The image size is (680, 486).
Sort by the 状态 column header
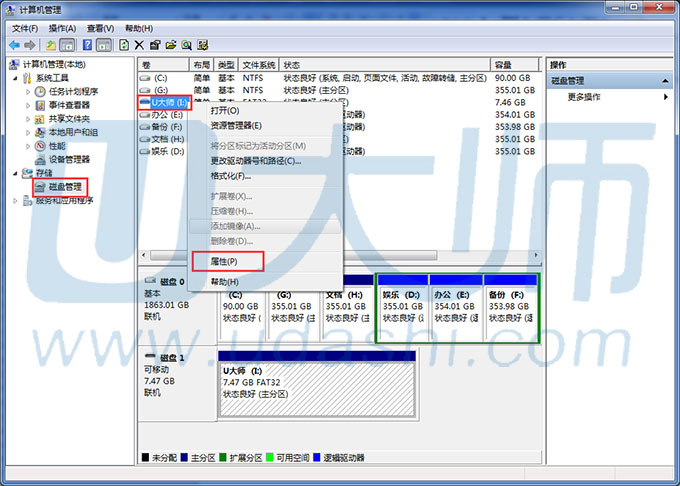click(385, 65)
